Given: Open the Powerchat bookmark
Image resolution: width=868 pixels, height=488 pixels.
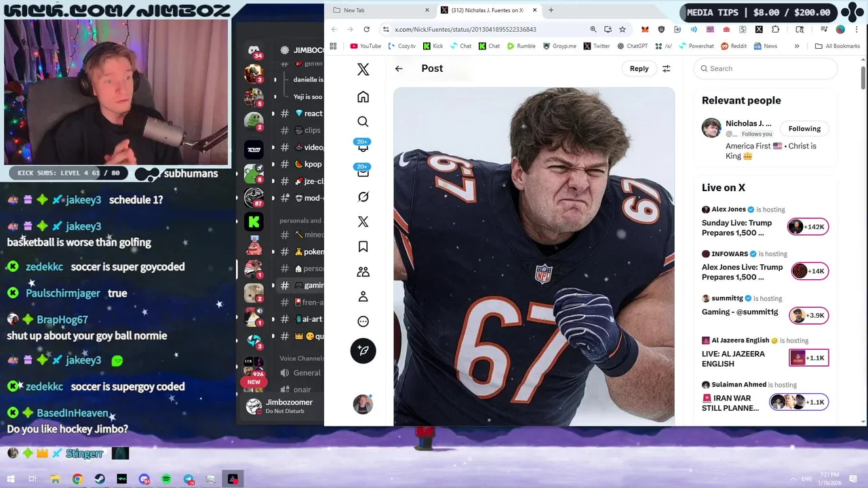Looking at the screenshot, I should (696, 46).
